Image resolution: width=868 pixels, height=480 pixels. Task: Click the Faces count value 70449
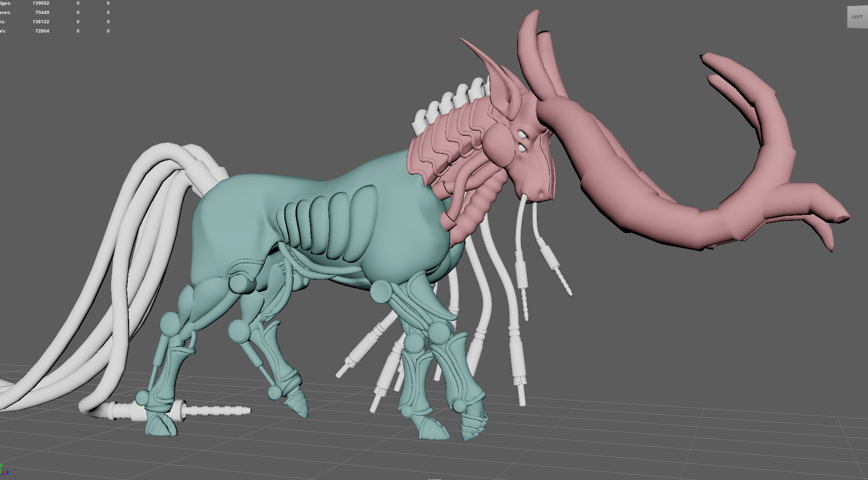tap(42, 13)
